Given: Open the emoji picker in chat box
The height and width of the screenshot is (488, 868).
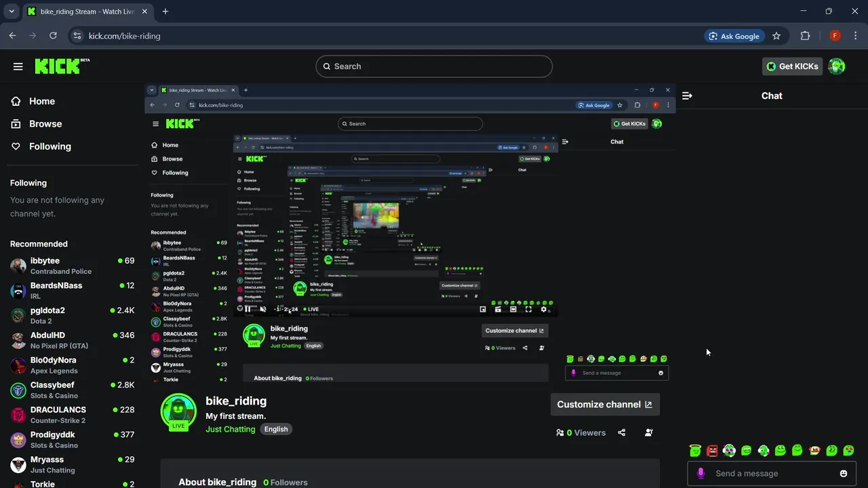Looking at the screenshot, I should (844, 473).
